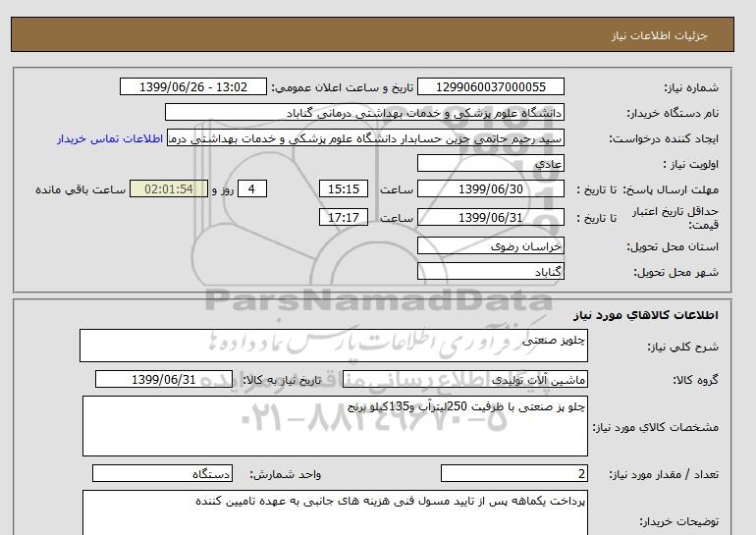Select the label تعداد / مقدار مورد نیاز
The width and height of the screenshot is (756, 535).
(x=664, y=474)
